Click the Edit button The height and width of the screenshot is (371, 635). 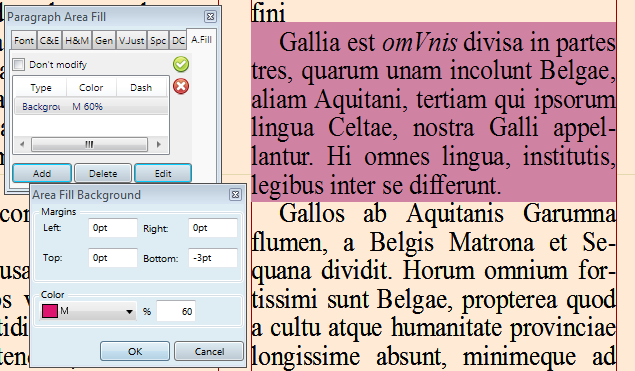[x=163, y=173]
